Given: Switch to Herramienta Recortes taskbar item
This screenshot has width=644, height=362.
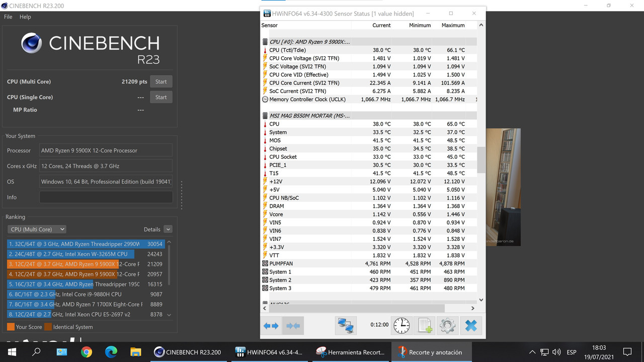Looking at the screenshot, I should click(x=351, y=352).
